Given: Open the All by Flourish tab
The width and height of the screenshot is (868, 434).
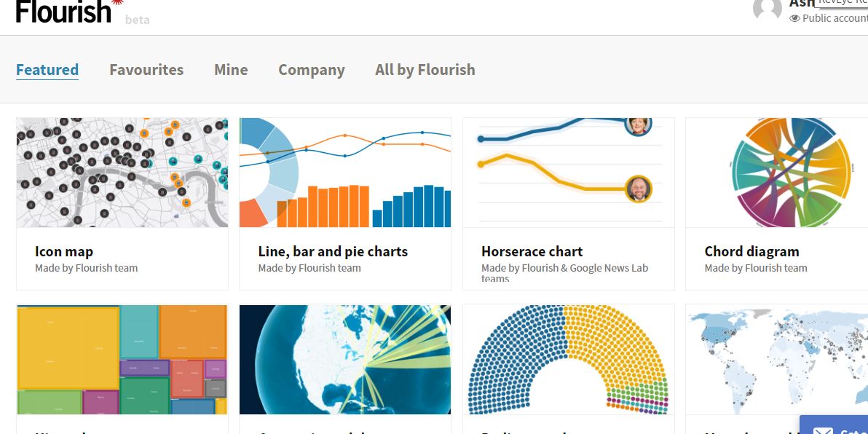Looking at the screenshot, I should click(425, 70).
